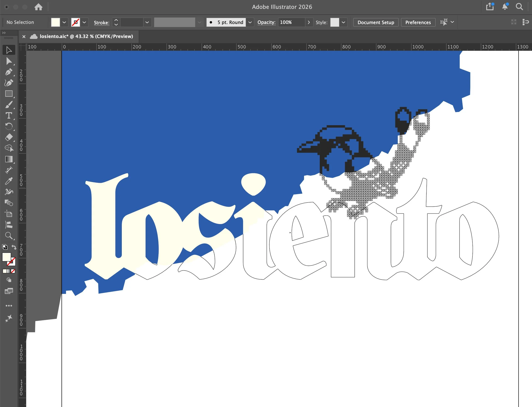Select the Direct Selection tool
The image size is (532, 407).
9,61
